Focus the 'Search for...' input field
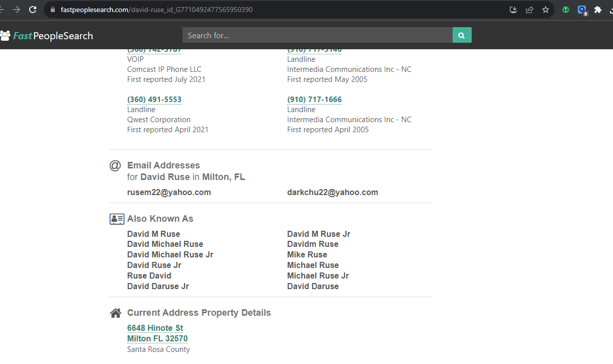The image size is (613, 364). [317, 35]
